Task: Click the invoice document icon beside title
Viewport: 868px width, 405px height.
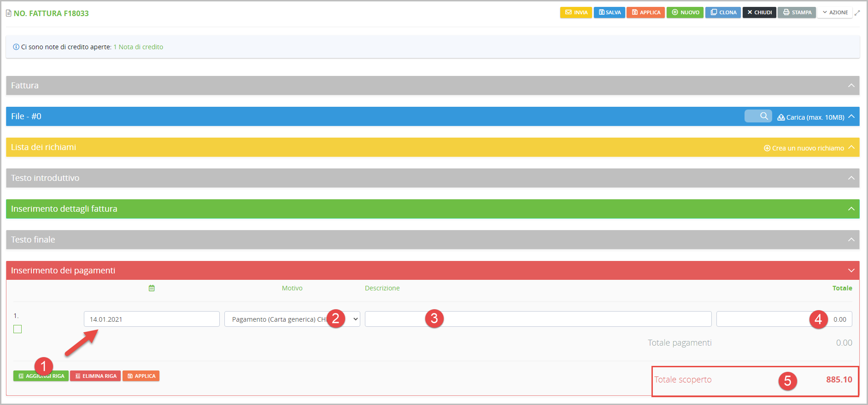Action: (8, 13)
